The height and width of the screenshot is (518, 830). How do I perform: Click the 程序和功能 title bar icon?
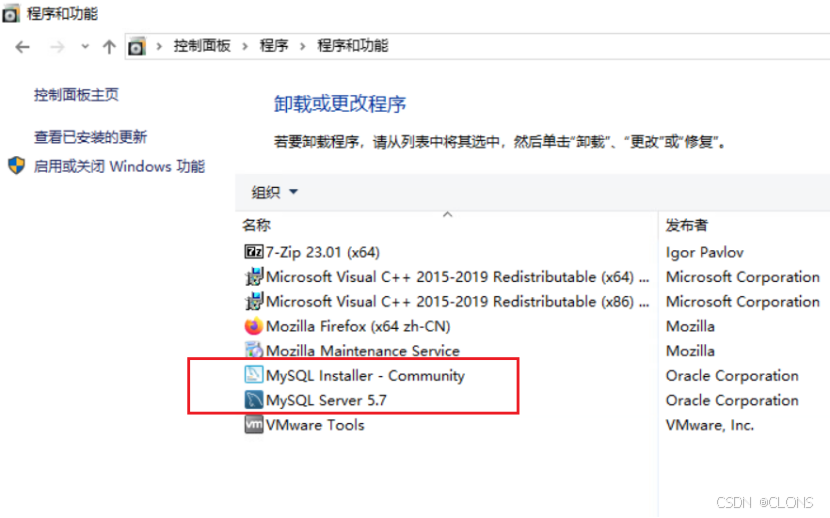pos(11,14)
